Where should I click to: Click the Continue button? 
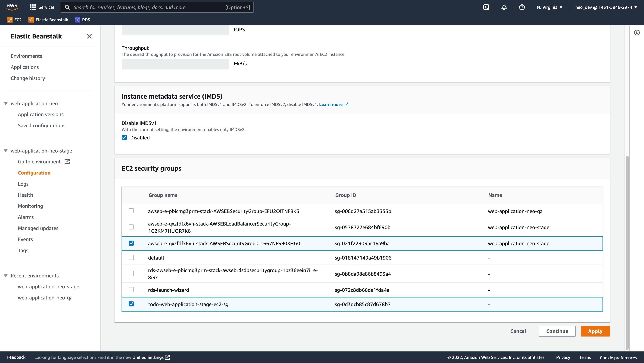[x=557, y=331]
